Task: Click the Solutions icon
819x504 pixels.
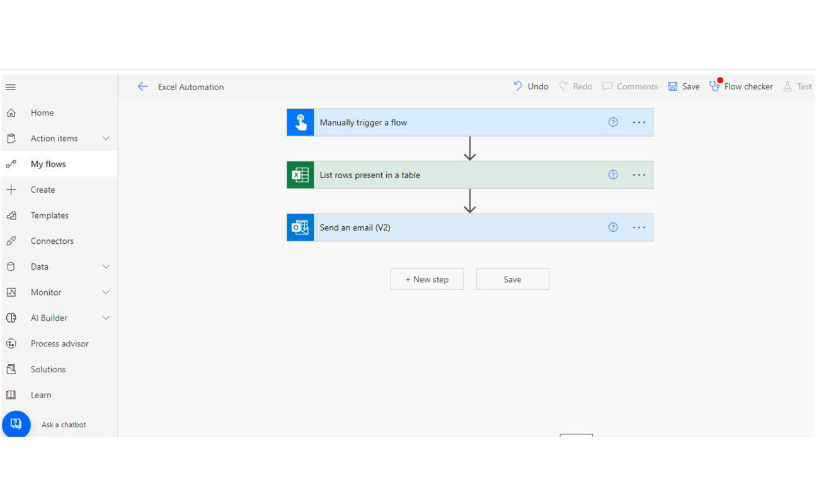Action: 11,369
